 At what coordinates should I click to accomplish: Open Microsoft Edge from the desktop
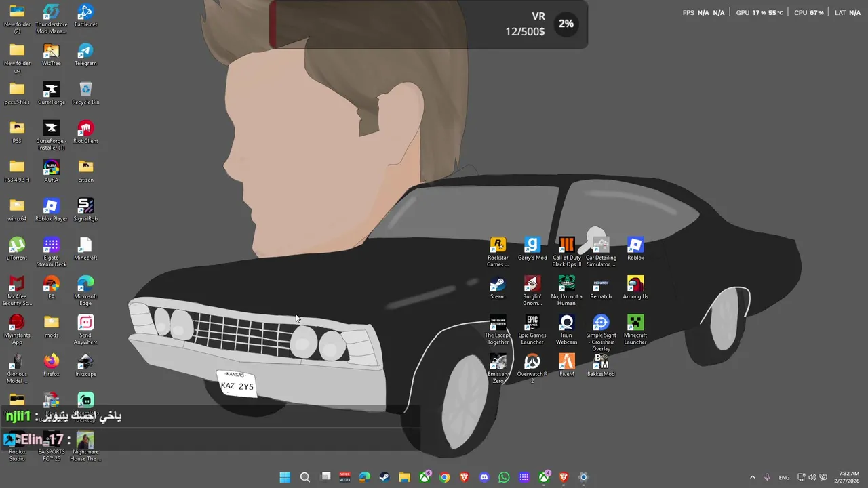coord(85,291)
